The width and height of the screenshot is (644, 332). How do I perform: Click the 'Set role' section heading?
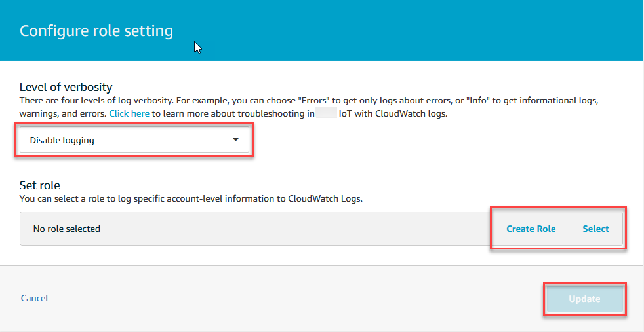(40, 185)
